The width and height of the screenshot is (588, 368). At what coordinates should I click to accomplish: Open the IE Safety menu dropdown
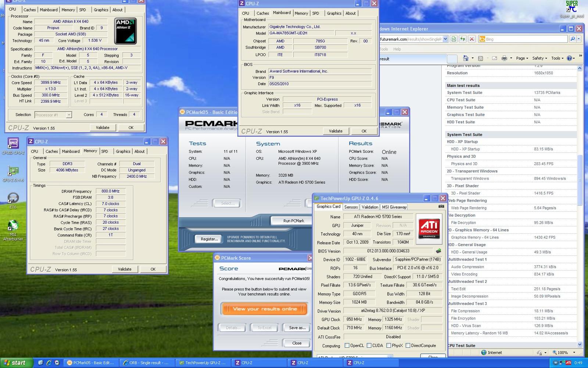tap(539, 58)
